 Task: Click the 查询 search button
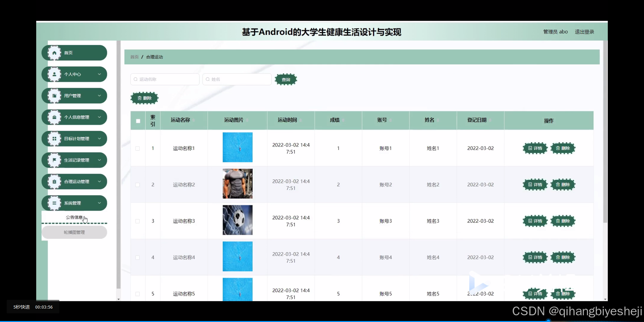[x=286, y=79]
